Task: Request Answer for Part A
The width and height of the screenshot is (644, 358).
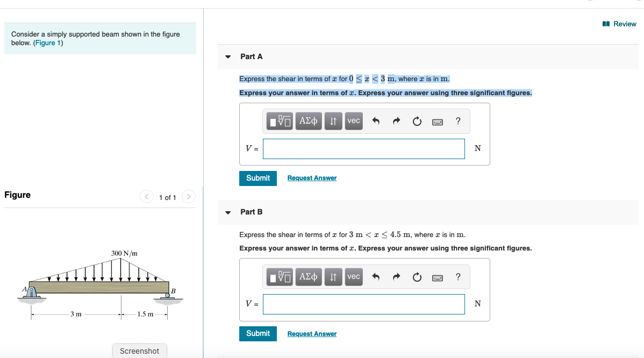Action: tap(312, 178)
